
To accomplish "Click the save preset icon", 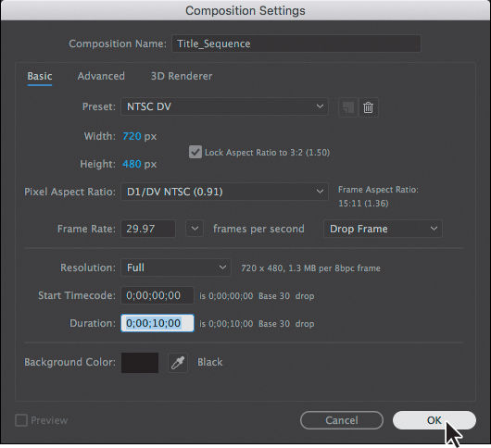I will tap(348, 107).
